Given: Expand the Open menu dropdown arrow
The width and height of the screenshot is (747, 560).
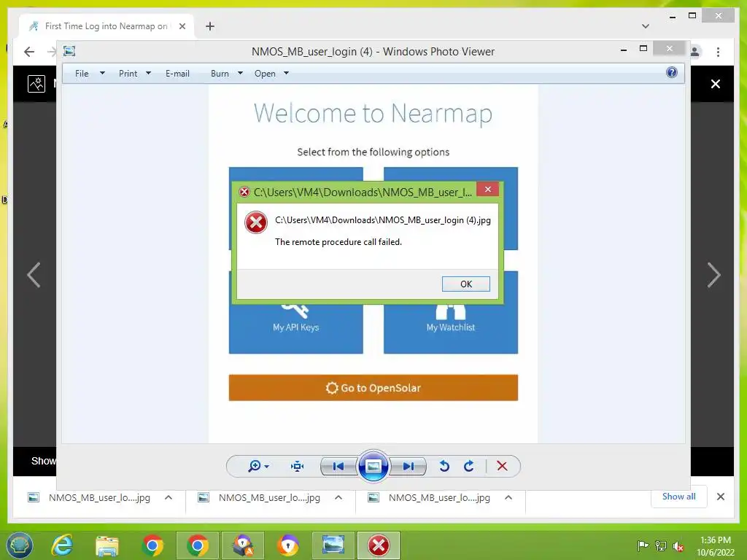Looking at the screenshot, I should (286, 74).
